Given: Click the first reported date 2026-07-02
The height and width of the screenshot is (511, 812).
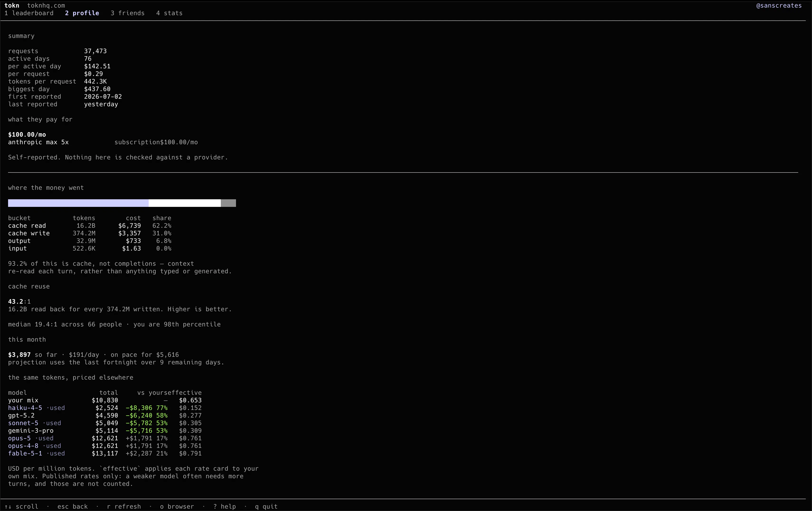Looking at the screenshot, I should [103, 96].
